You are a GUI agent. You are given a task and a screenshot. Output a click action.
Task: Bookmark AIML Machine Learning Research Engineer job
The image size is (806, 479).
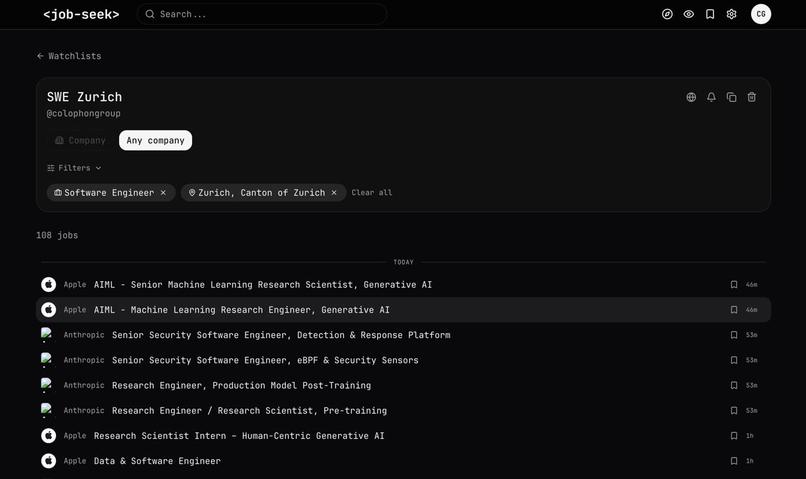coord(734,310)
